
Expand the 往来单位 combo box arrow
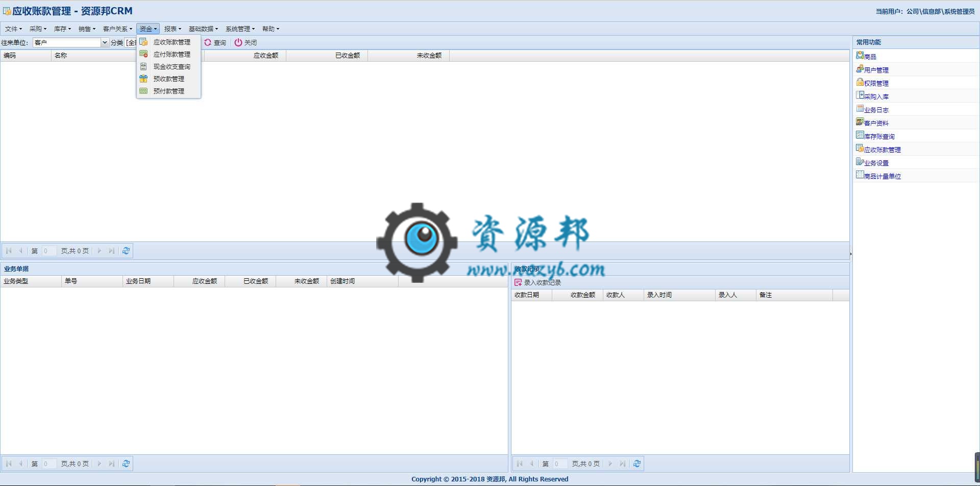pos(105,43)
